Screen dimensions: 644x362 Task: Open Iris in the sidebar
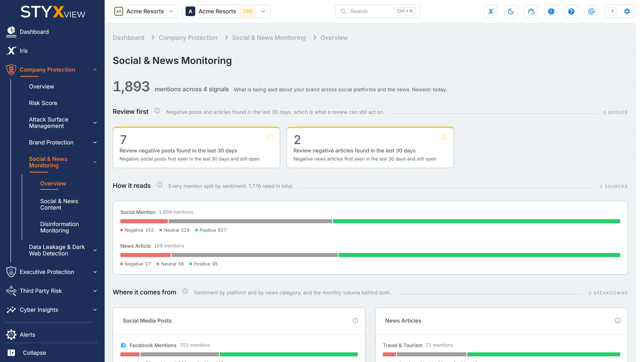pyautogui.click(x=24, y=50)
